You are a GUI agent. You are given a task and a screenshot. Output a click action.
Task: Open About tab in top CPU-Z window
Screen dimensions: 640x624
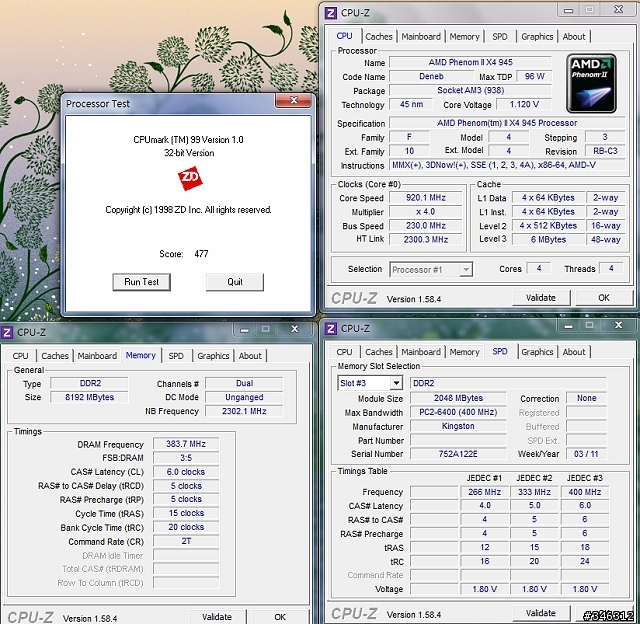[574, 36]
